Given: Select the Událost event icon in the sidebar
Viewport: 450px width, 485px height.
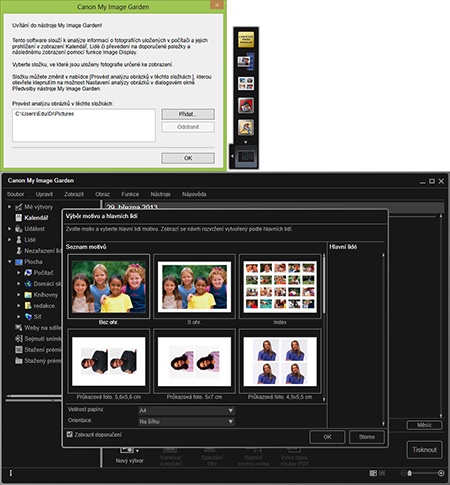Looking at the screenshot, I should (x=19, y=229).
